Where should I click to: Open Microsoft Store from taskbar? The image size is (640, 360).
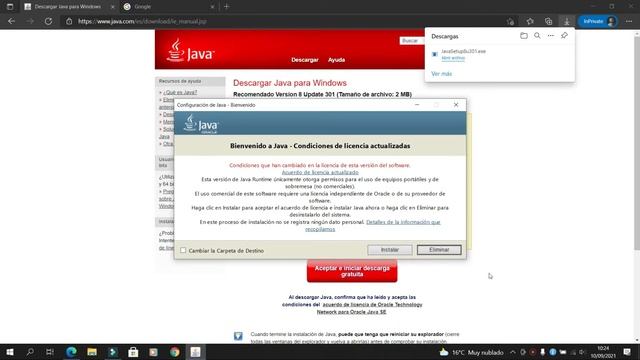tap(133, 352)
